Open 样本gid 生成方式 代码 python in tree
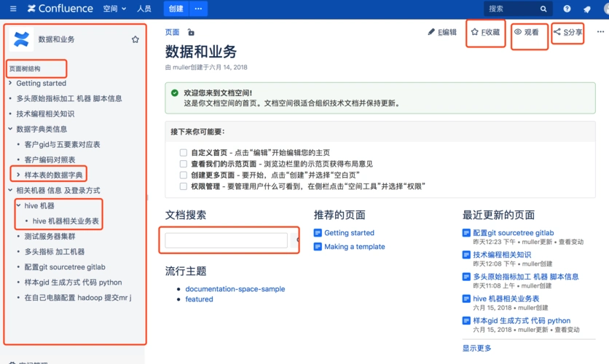This screenshot has height=364, width=609. click(x=73, y=282)
